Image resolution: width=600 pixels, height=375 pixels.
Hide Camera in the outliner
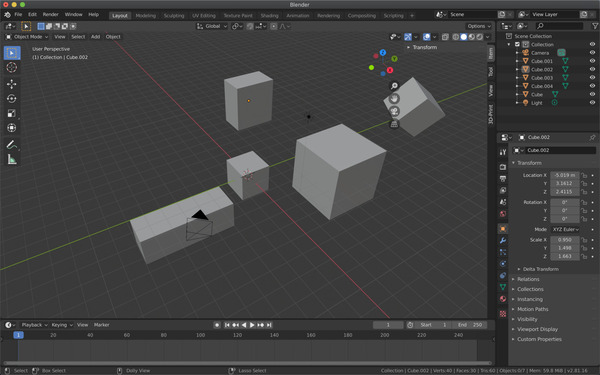point(592,53)
